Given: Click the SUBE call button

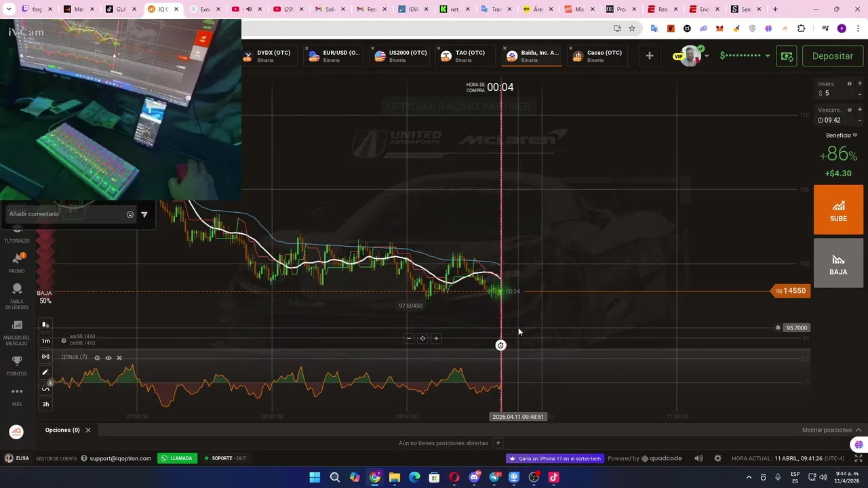Looking at the screenshot, I should (838, 209).
